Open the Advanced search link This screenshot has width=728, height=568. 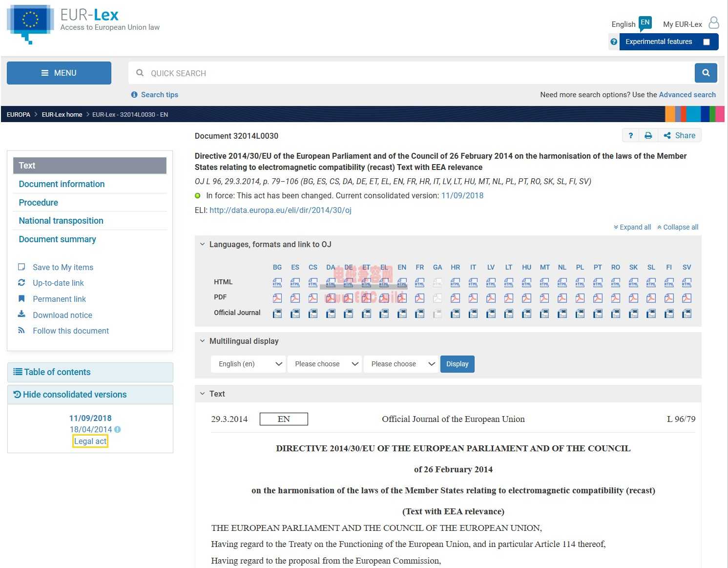coord(687,95)
